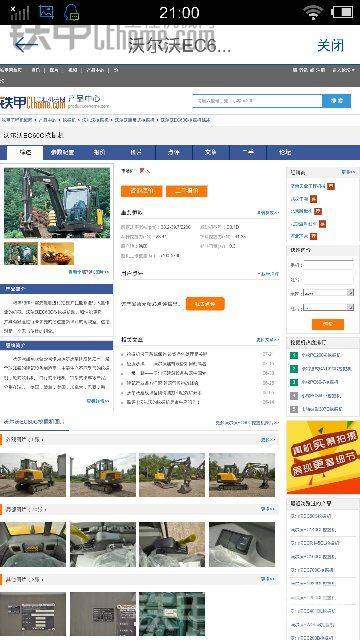
Task: Tap the Wi-Fi status icon
Action: pos(313,12)
